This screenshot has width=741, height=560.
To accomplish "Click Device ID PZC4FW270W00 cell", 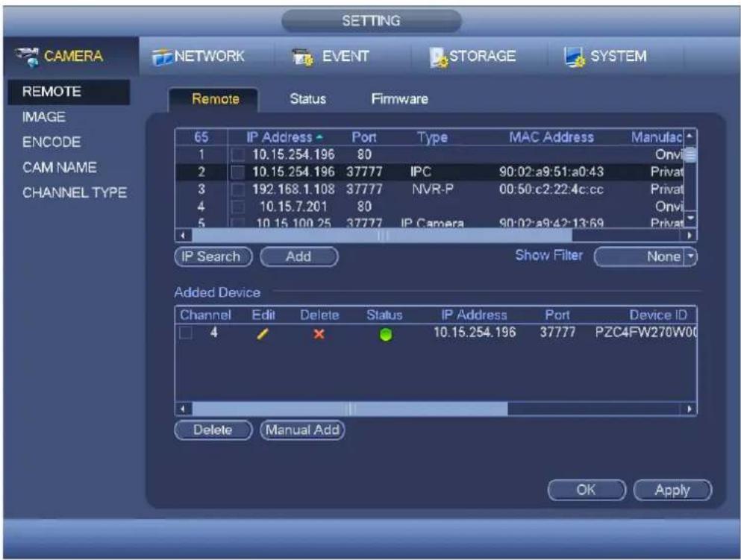I will tap(645, 333).
